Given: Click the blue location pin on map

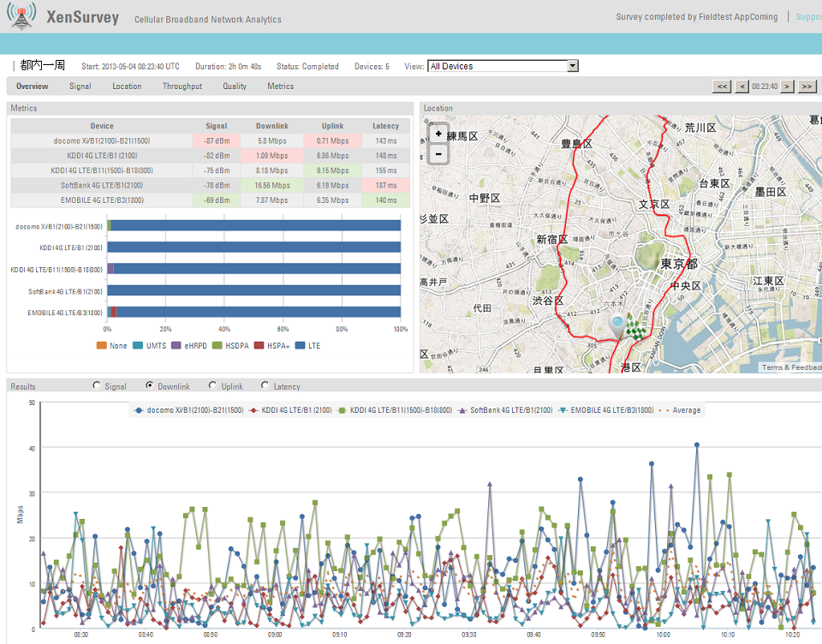Looking at the screenshot, I should pos(617,325).
